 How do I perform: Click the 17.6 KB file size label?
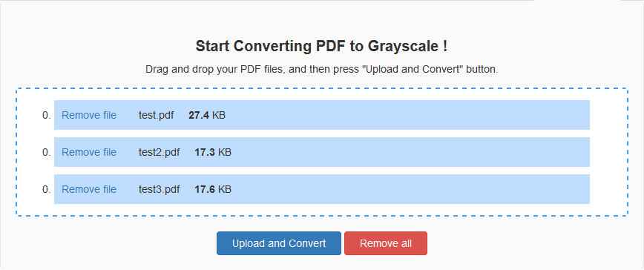tap(213, 189)
